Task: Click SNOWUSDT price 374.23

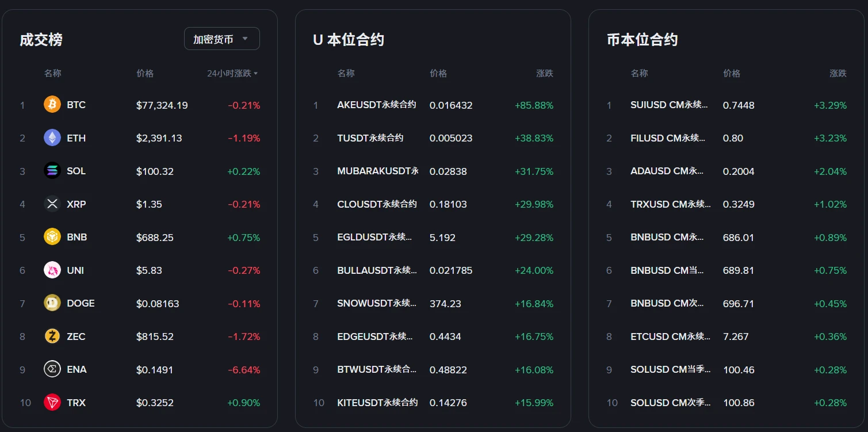Action: coord(445,304)
